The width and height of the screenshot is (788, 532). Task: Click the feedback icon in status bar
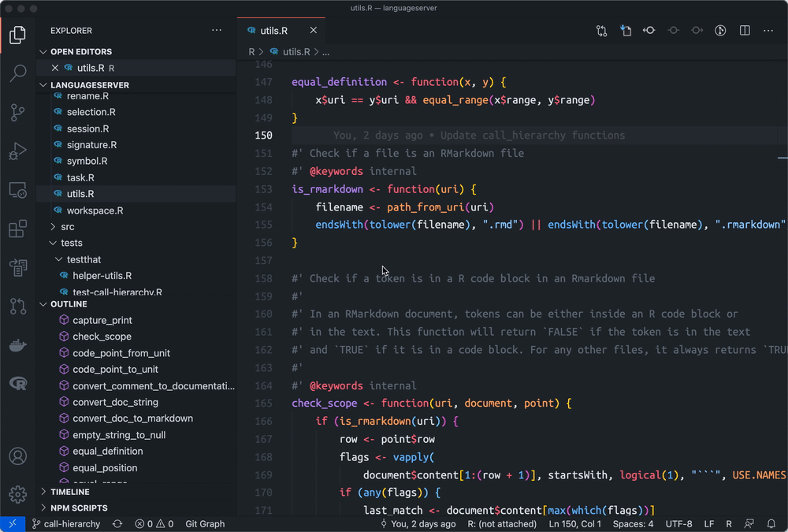click(749, 524)
